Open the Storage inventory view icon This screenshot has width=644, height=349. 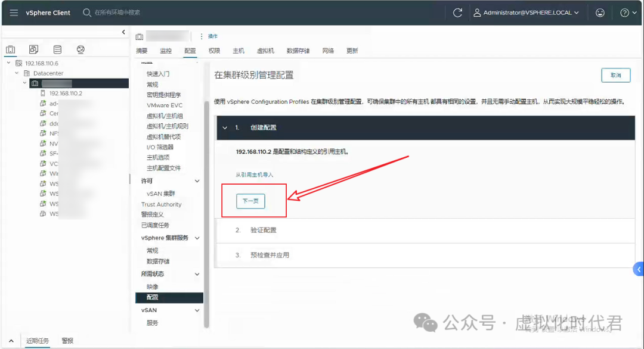57,49
